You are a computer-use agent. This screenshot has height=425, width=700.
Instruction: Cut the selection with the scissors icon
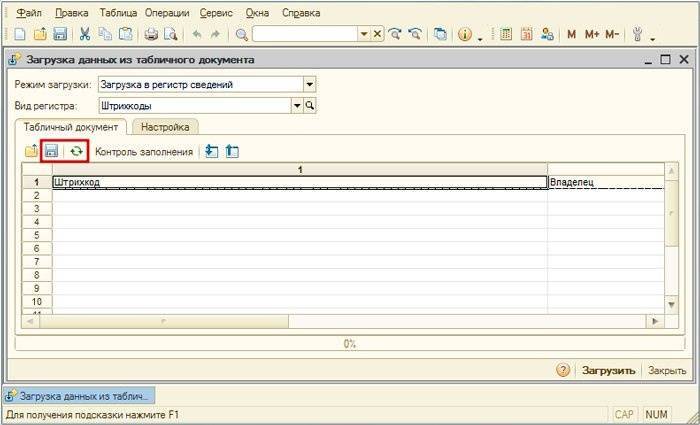point(84,34)
